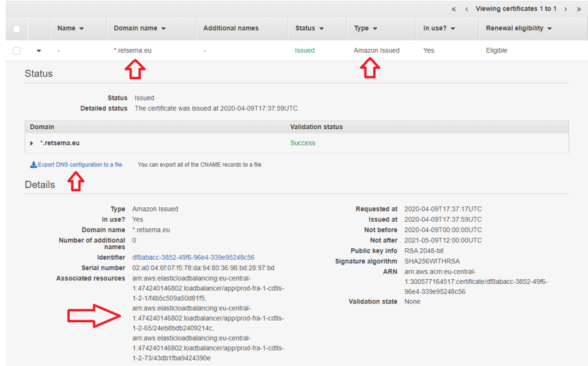588x366 pixels.
Task: Click the Additional names column header
Action: tap(231, 28)
